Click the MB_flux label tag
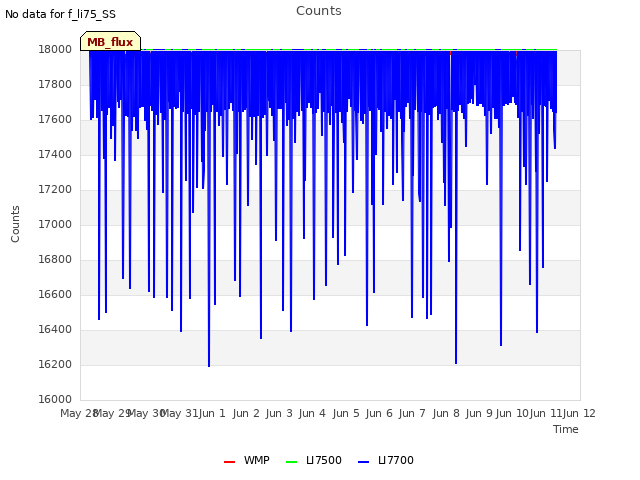Image resolution: width=640 pixels, height=480 pixels. [x=111, y=41]
